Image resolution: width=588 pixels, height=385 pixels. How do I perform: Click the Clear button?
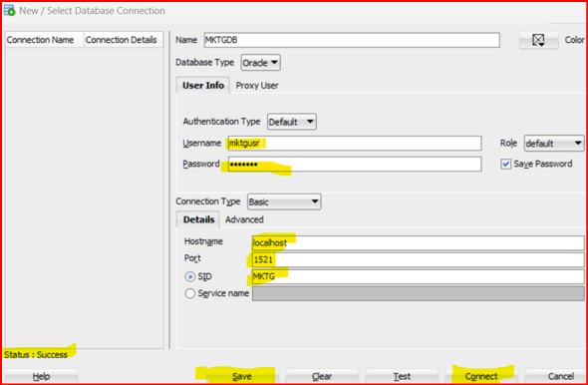click(321, 376)
